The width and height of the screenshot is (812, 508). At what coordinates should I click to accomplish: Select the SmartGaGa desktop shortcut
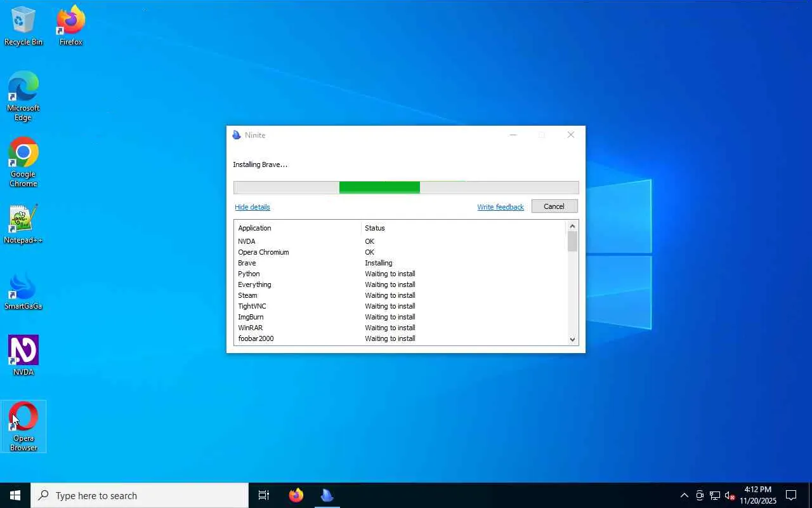pyautogui.click(x=23, y=291)
